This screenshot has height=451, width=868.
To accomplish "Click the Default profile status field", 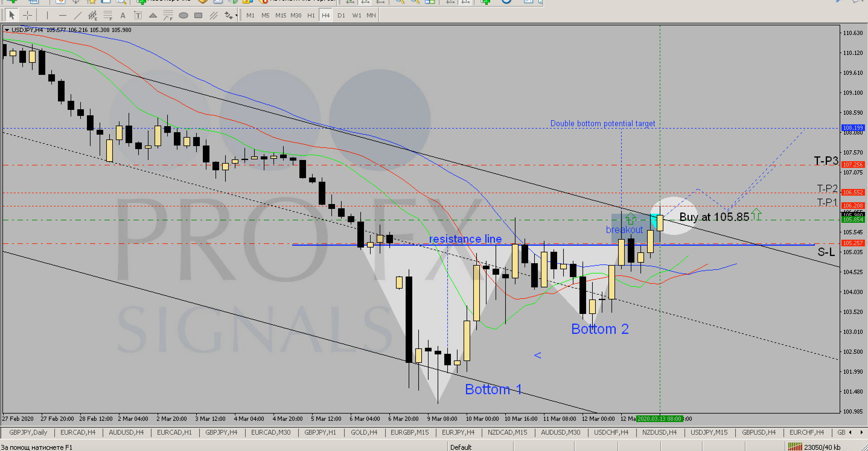I will click(x=461, y=447).
